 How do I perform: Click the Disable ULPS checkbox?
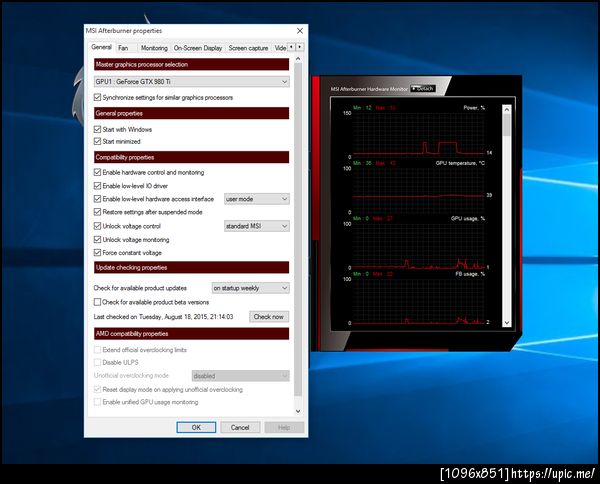click(x=97, y=362)
